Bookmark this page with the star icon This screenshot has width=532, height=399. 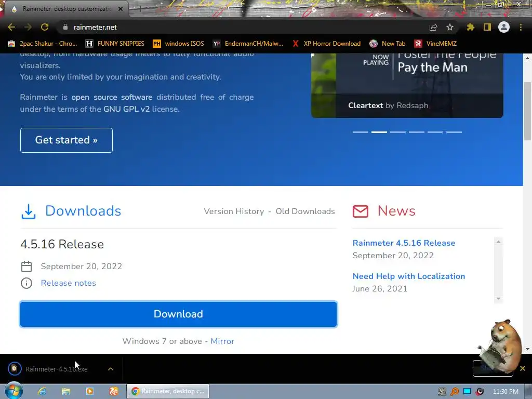(x=450, y=27)
